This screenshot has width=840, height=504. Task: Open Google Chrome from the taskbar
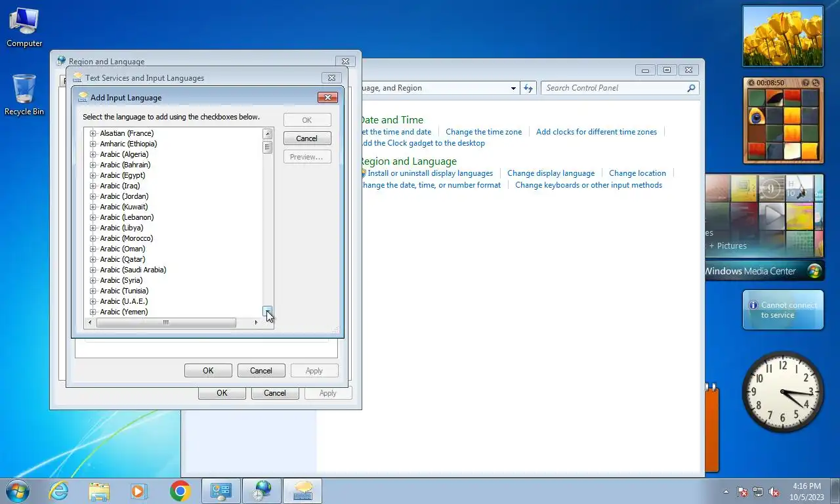point(180,491)
